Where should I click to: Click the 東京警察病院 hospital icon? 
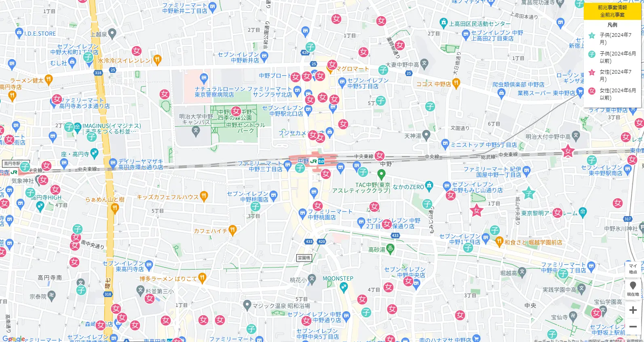coord(204,78)
